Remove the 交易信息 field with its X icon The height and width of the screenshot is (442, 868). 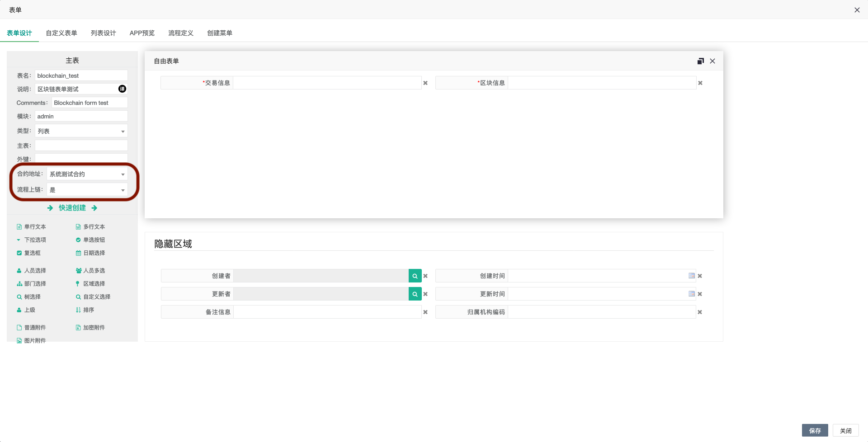[425, 83]
